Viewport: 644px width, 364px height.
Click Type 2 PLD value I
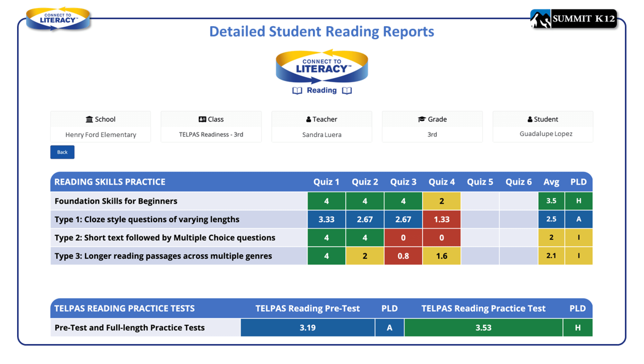pos(579,238)
